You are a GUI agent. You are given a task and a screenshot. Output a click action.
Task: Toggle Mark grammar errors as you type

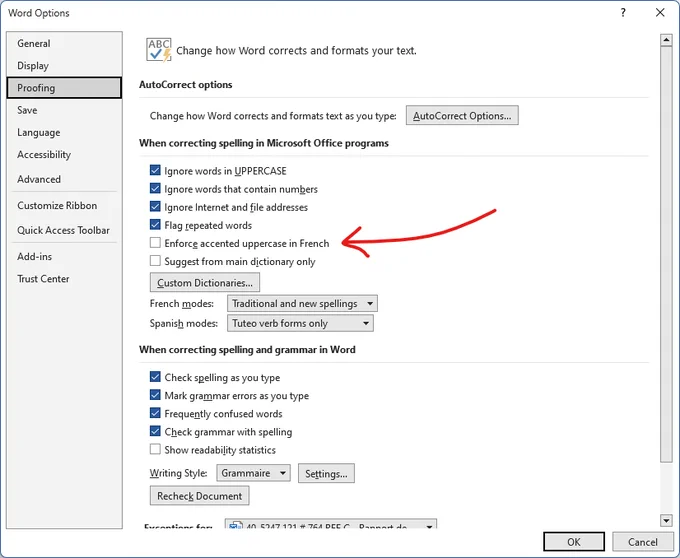(155, 395)
